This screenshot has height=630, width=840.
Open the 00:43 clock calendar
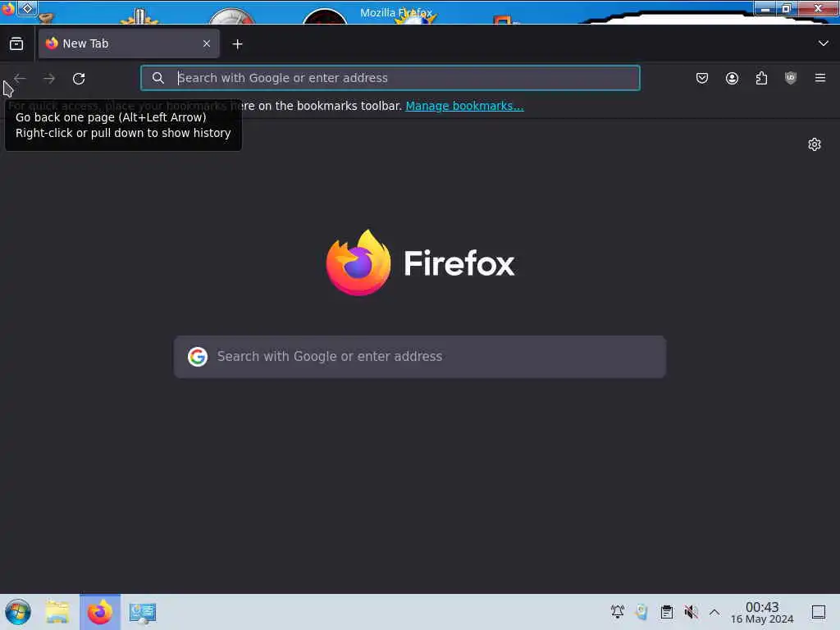pos(762,612)
